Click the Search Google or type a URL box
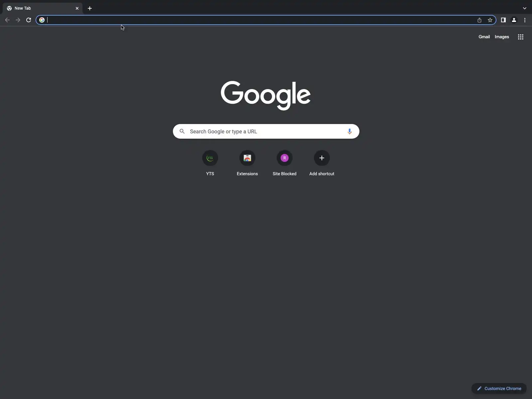Screen dimensions: 532x399 pos(266,131)
